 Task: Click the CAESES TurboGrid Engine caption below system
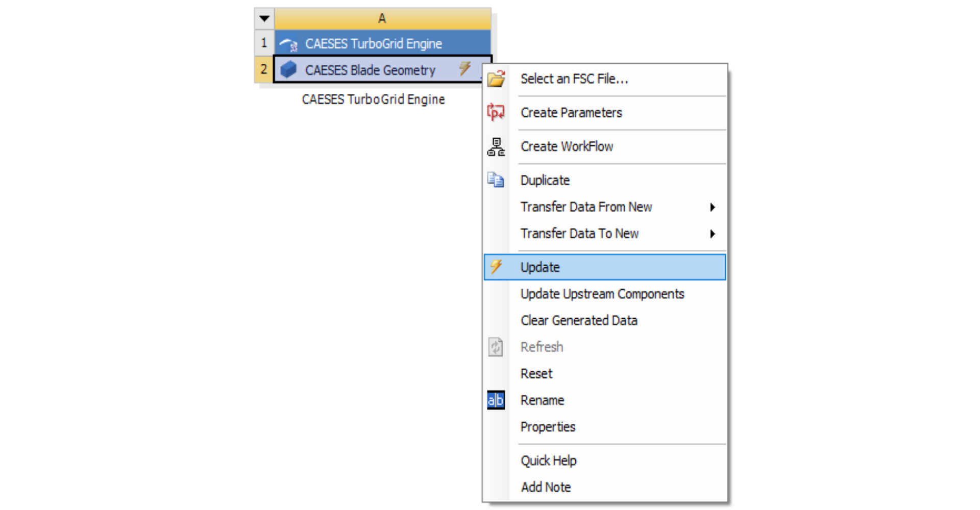pyautogui.click(x=373, y=99)
